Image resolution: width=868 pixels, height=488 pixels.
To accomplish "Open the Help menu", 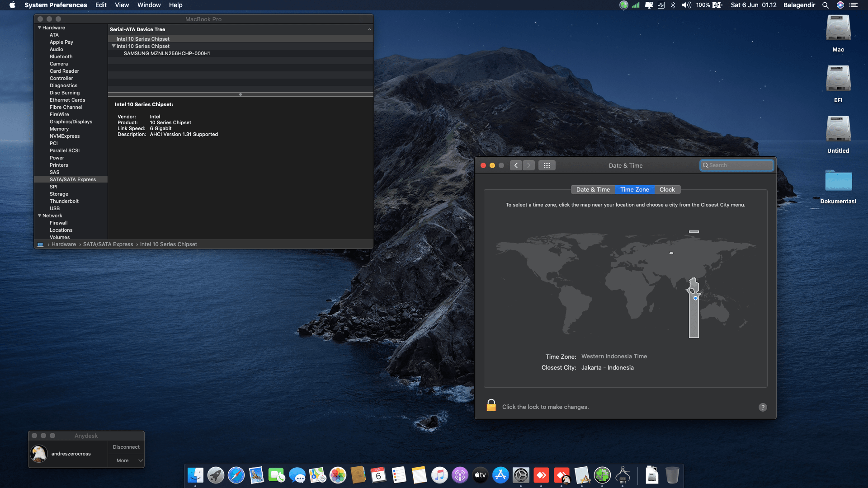I will (x=175, y=5).
